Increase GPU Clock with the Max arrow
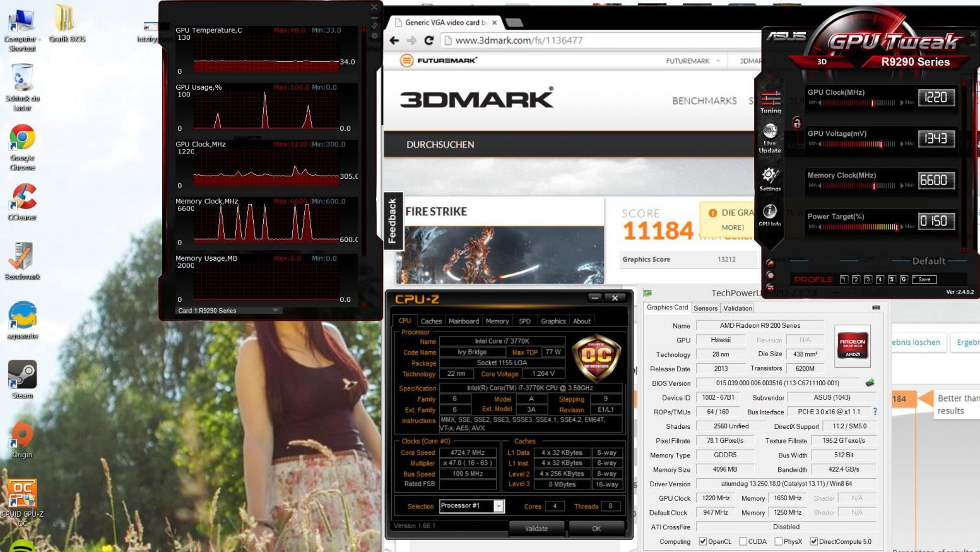The image size is (980, 552). point(902,102)
